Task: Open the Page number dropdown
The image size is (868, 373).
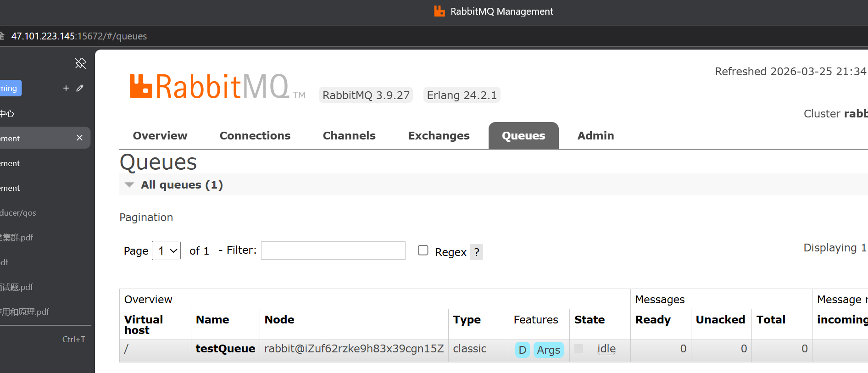Action: [166, 251]
